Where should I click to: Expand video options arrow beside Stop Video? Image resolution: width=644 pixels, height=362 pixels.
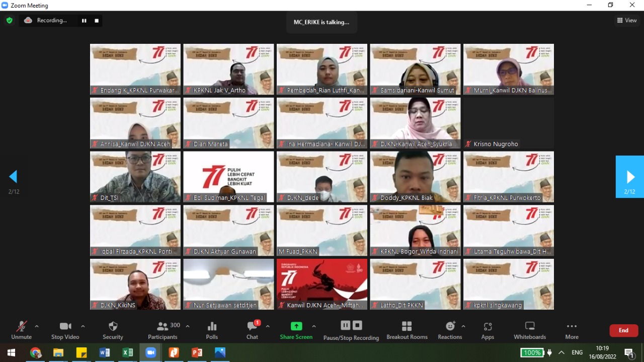tap(83, 326)
